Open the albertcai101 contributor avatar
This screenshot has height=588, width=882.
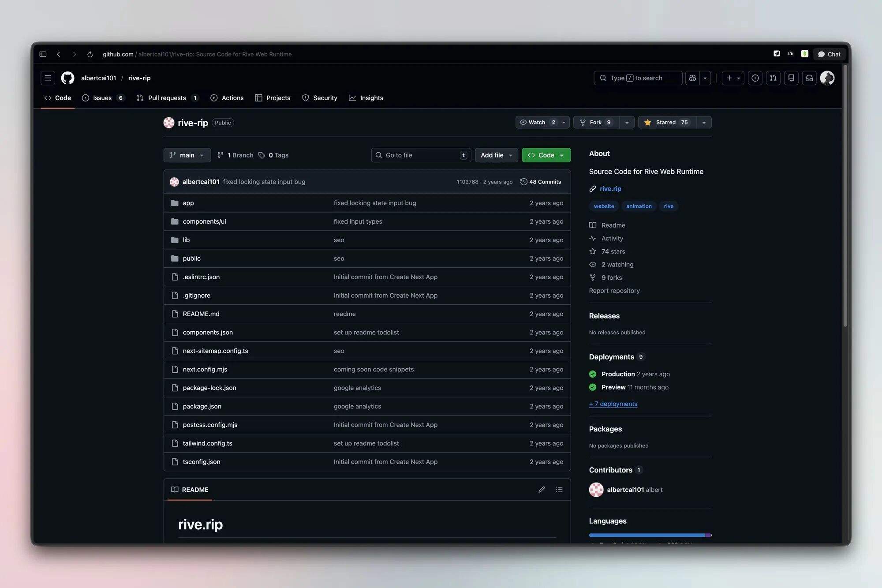tap(596, 490)
